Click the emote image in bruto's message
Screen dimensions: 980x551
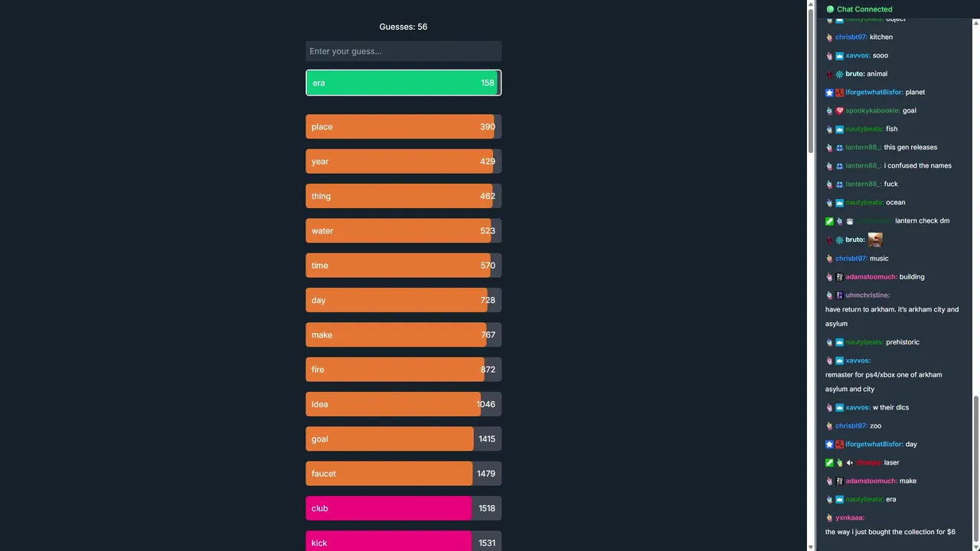coord(875,240)
